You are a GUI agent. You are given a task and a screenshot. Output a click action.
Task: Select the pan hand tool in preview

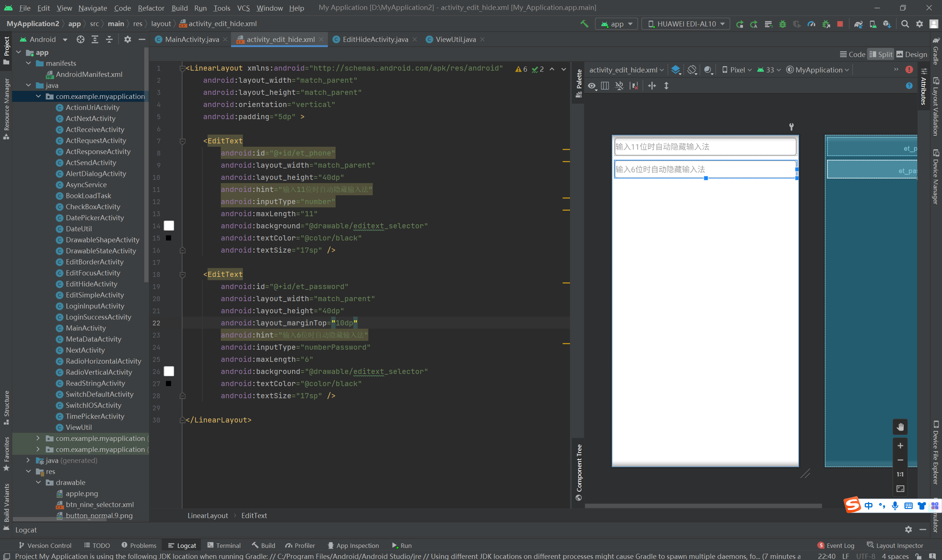(x=900, y=427)
